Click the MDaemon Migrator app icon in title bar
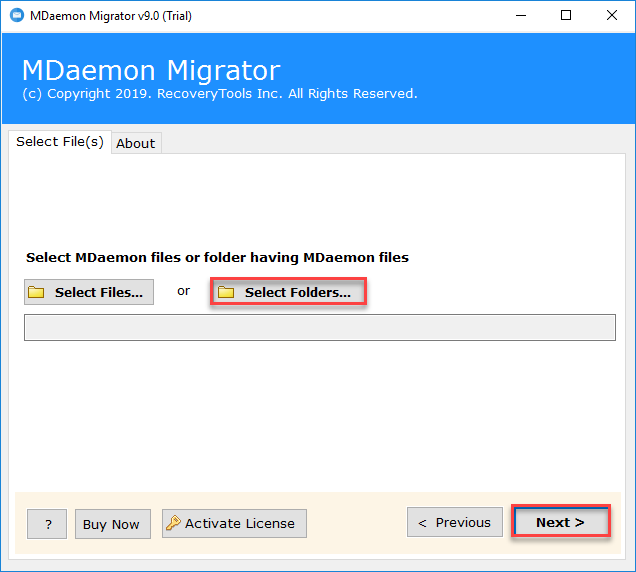This screenshot has width=636, height=572. tap(17, 16)
